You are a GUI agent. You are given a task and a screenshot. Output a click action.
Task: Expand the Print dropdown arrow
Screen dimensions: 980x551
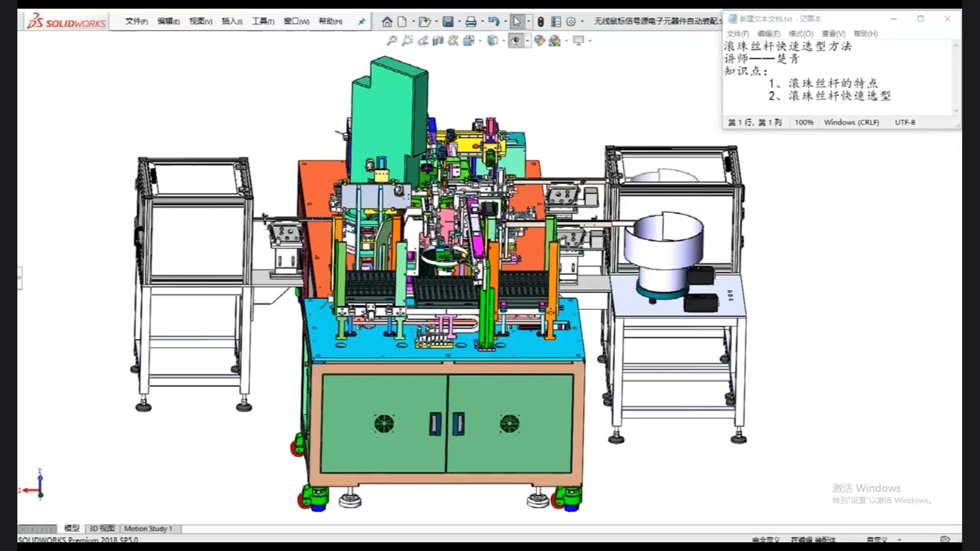pos(482,21)
